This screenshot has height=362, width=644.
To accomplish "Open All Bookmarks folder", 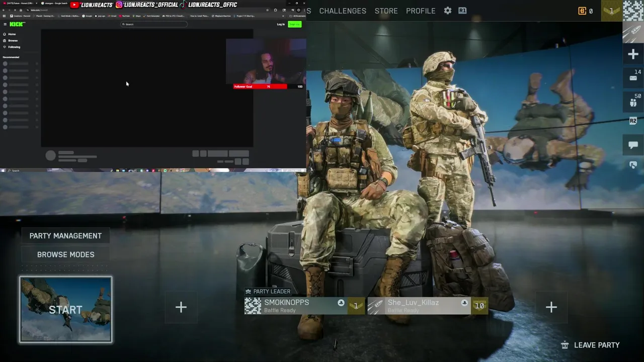I will pyautogui.click(x=298, y=16).
